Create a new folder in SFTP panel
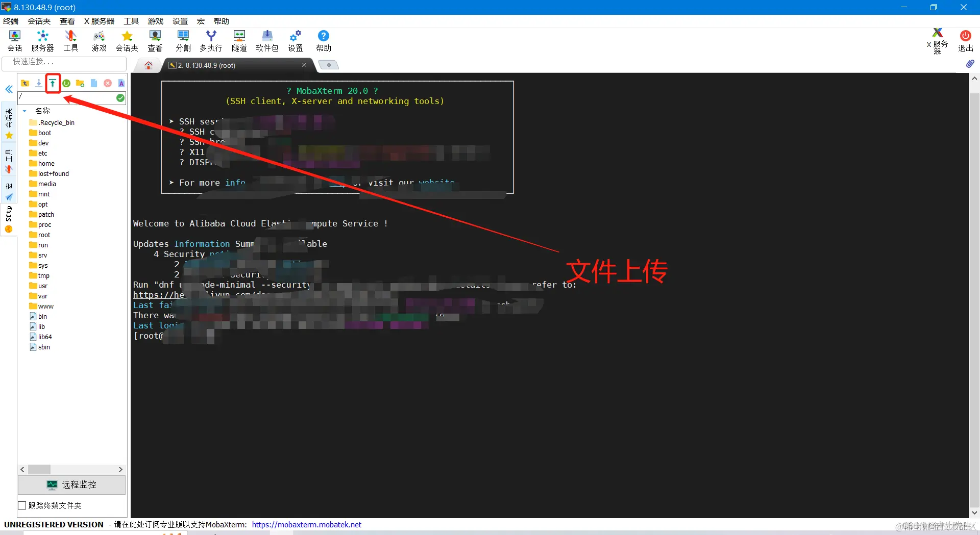Viewport: 980px width, 535px height. [80, 83]
